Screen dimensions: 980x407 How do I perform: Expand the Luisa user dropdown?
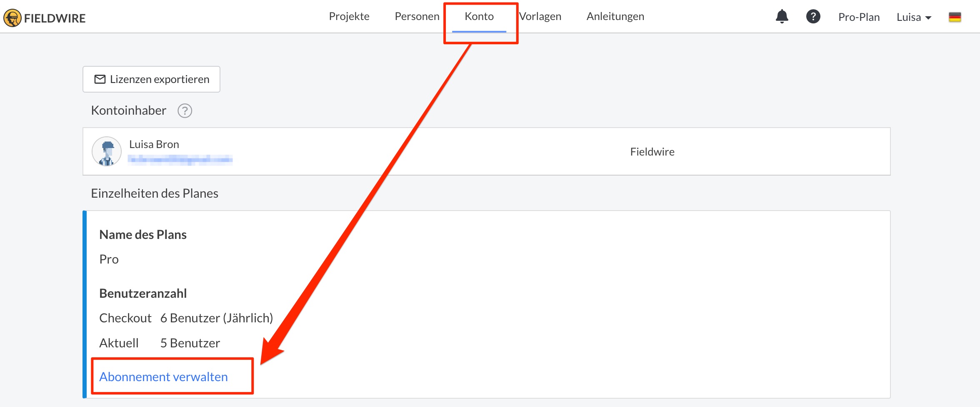point(914,17)
